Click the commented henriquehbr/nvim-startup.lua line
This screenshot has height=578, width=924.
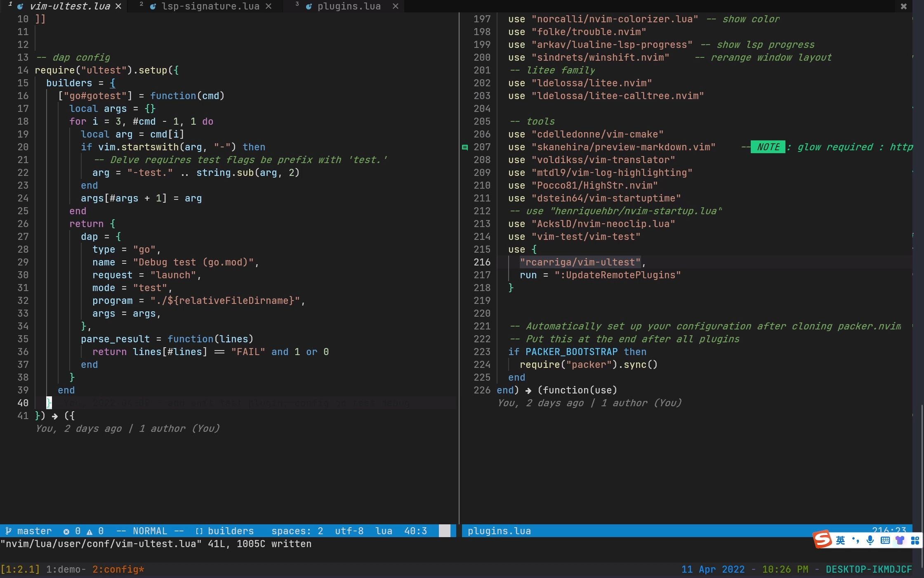point(616,211)
